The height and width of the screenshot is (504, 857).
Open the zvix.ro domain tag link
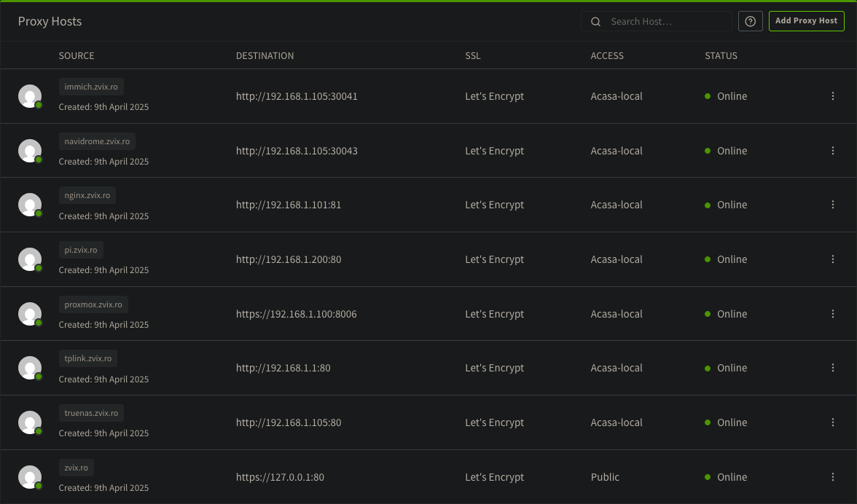tap(77, 468)
